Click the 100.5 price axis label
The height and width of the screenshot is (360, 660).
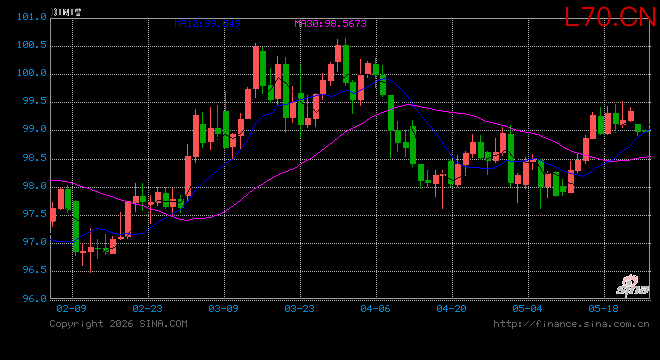32,45
